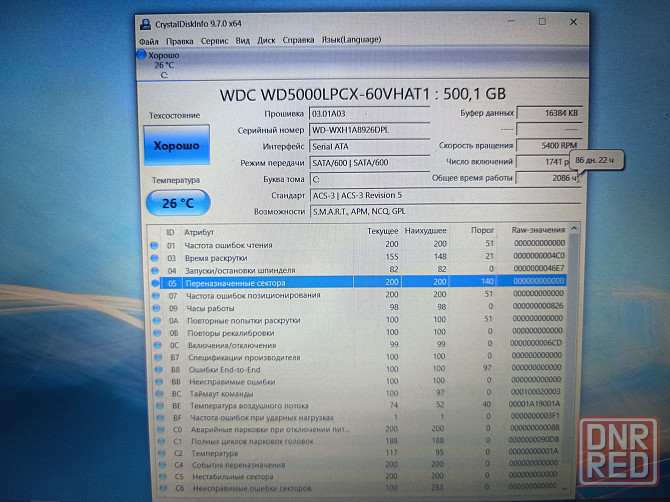Click the blue status circle on disk tab
Image resolution: width=670 pixels, height=502 pixels.
pos(142,55)
